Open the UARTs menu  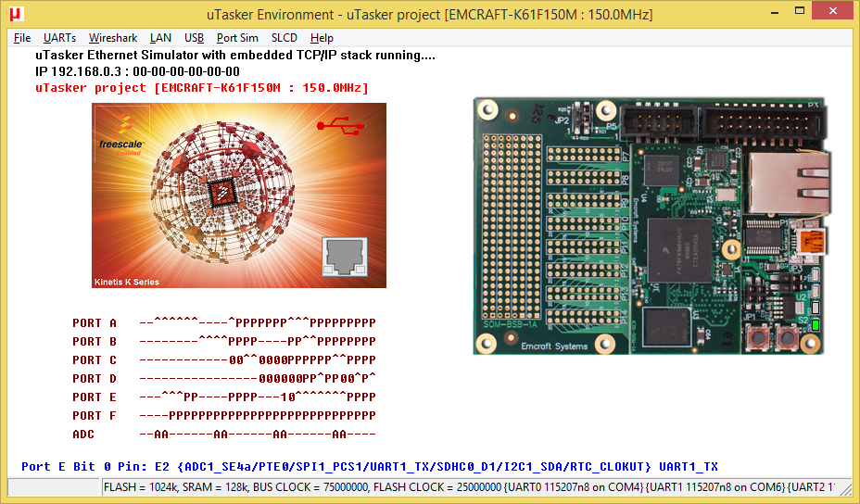point(59,38)
